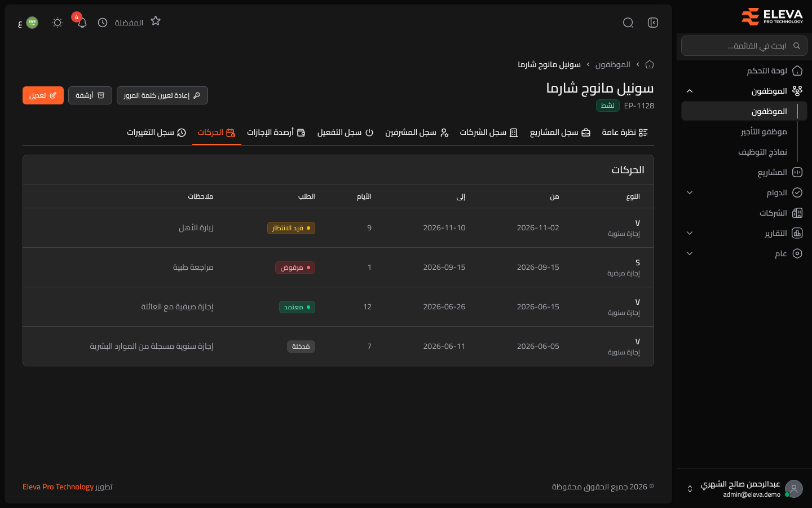Click the dashboard home icon in sidebar

[797, 71]
